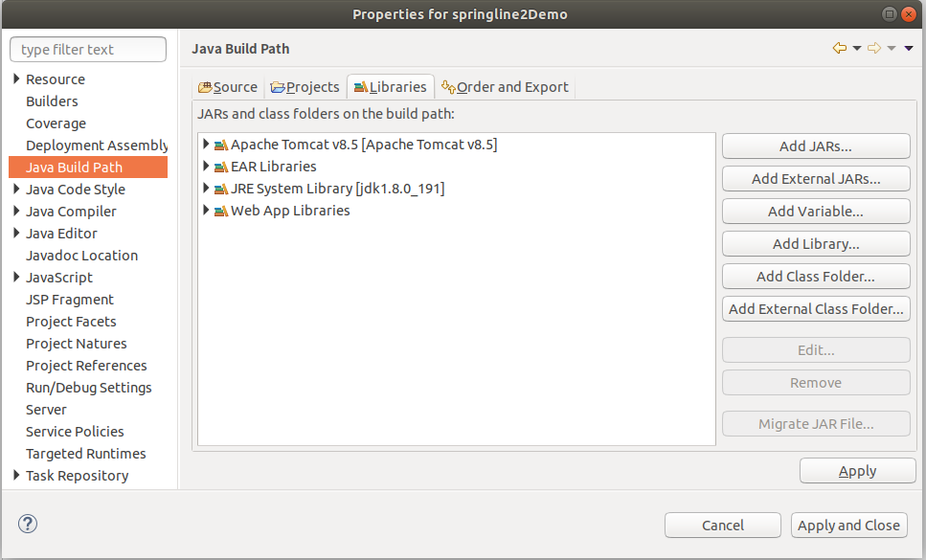Expand the Resource category

16,79
